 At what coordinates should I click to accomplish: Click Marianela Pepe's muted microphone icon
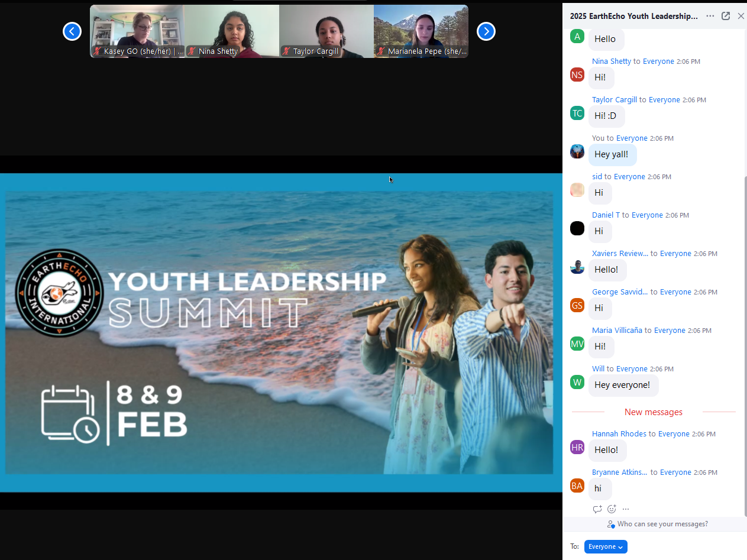[381, 51]
